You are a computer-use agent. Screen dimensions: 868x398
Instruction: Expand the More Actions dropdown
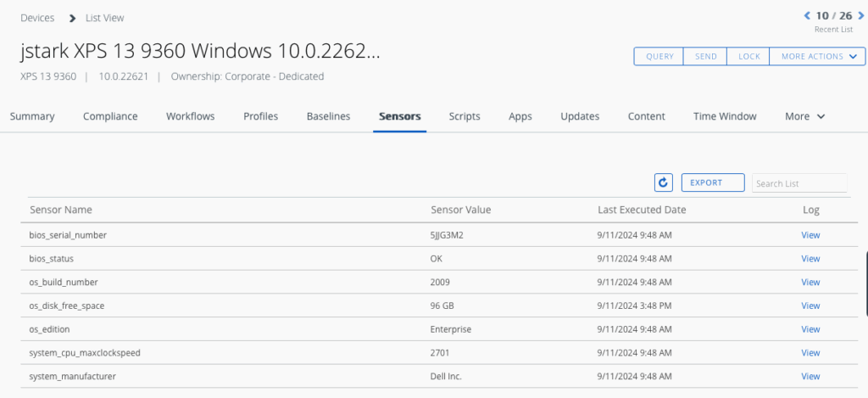pos(817,56)
